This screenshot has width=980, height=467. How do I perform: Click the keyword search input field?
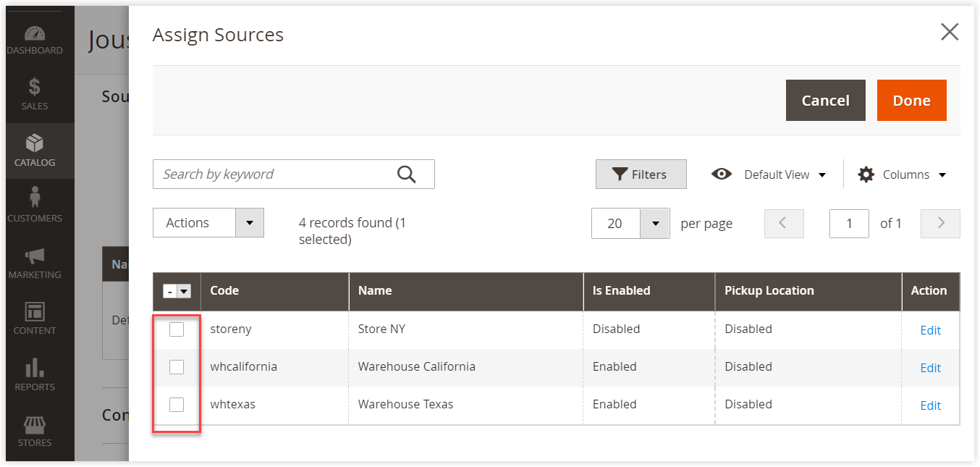point(275,174)
